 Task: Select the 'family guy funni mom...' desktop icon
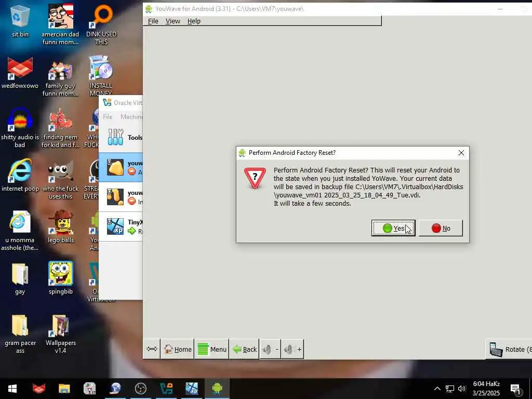(x=60, y=76)
